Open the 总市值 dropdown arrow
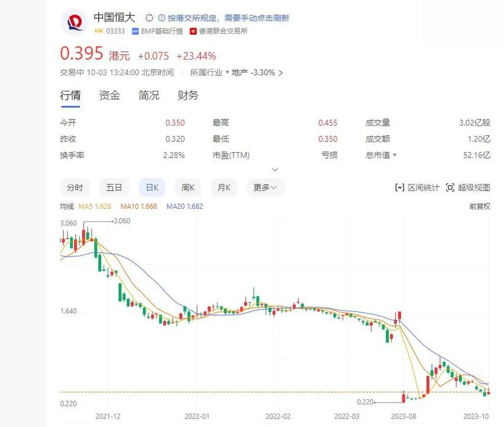The width and height of the screenshot is (504, 427). coord(394,155)
